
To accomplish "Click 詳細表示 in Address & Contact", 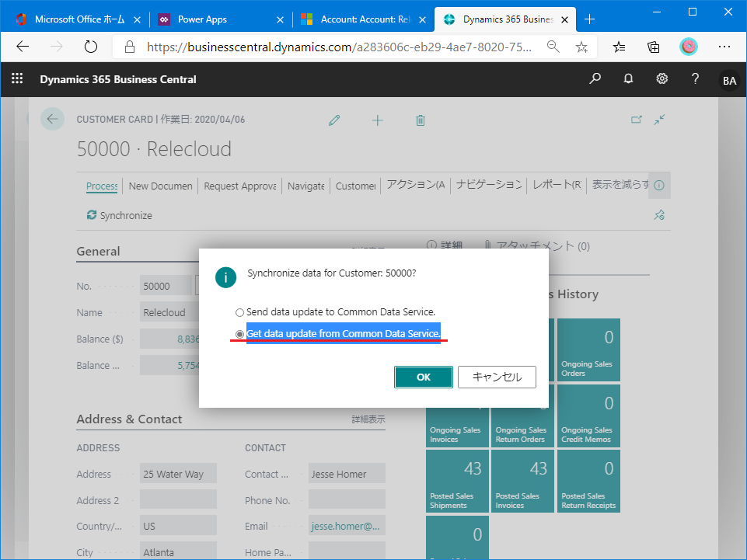I will pos(368,419).
